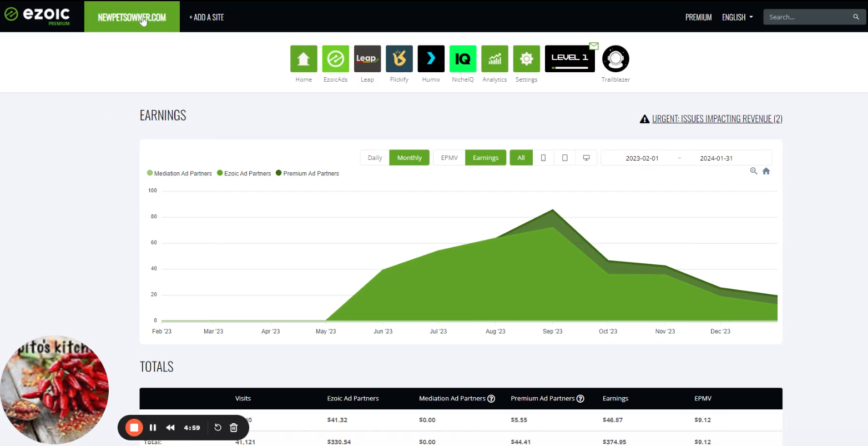
Task: Switch chart to Monthly view
Action: [410, 158]
